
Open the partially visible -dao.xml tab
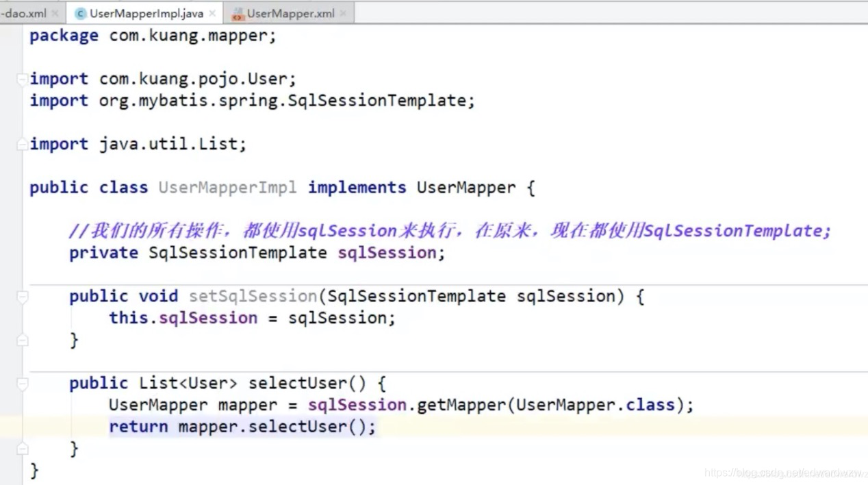(25, 13)
